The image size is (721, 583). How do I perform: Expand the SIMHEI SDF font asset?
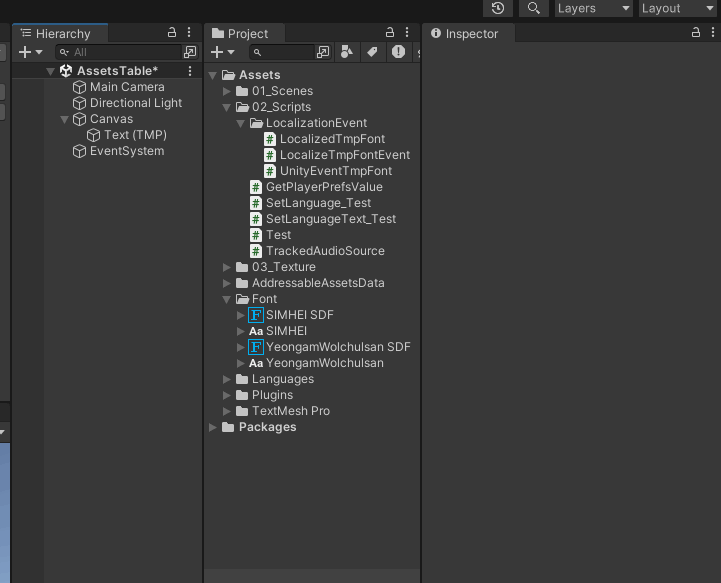pos(240,315)
